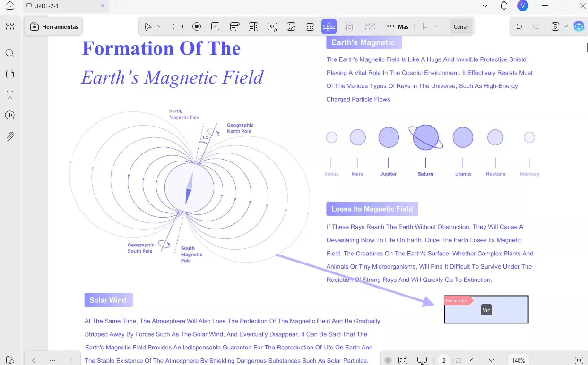Open the 140% zoom level dropdown
This screenshot has height=365, width=588.
[x=519, y=360]
